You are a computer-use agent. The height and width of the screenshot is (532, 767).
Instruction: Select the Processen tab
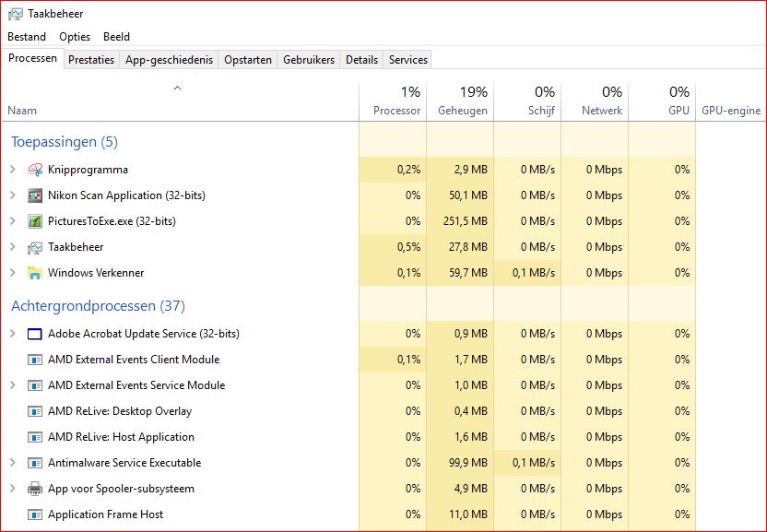tap(33, 58)
